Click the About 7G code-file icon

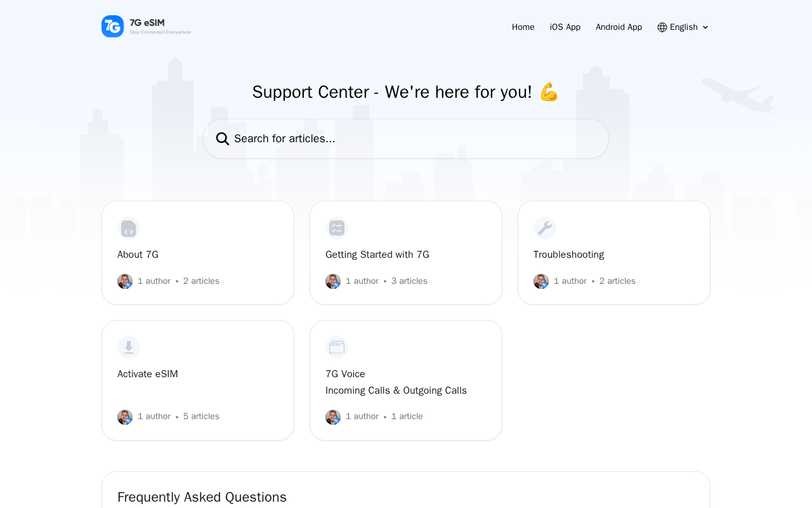[129, 228]
